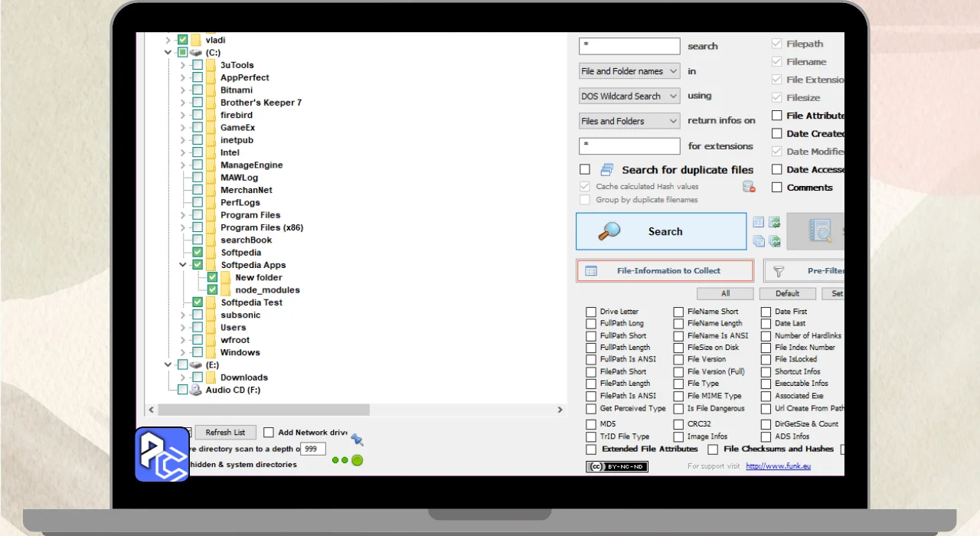
Task: Tick the File MIME Type checkbox
Action: click(x=679, y=396)
